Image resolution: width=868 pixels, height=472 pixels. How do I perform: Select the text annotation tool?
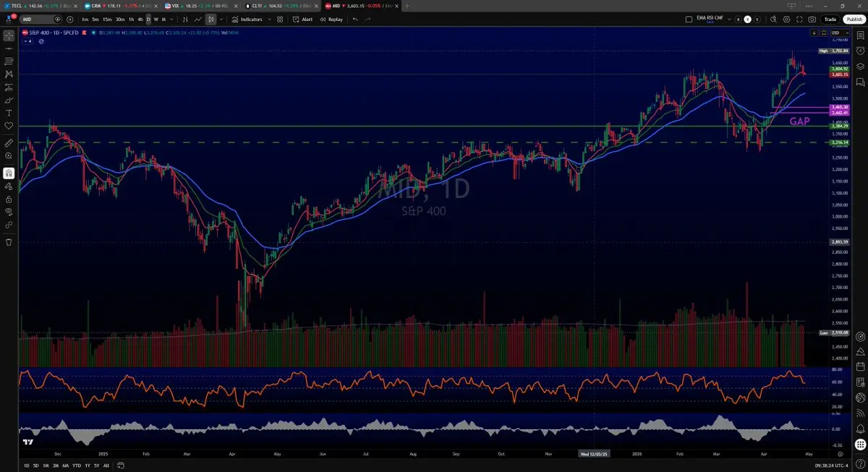9,113
